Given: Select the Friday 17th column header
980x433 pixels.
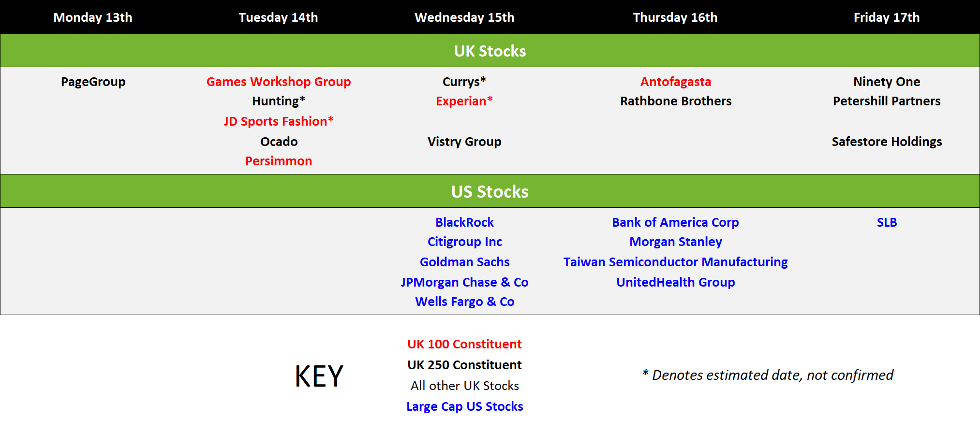Looking at the screenshot, I should (x=887, y=17).
